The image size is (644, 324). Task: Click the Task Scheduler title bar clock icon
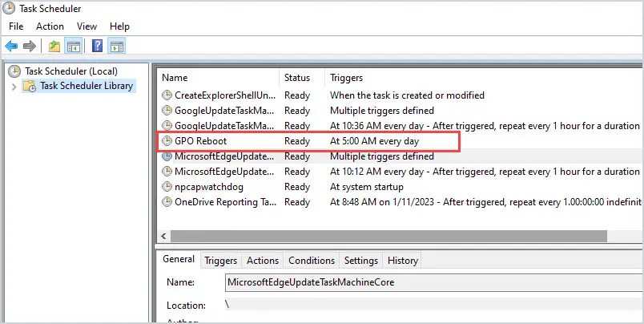[9, 8]
